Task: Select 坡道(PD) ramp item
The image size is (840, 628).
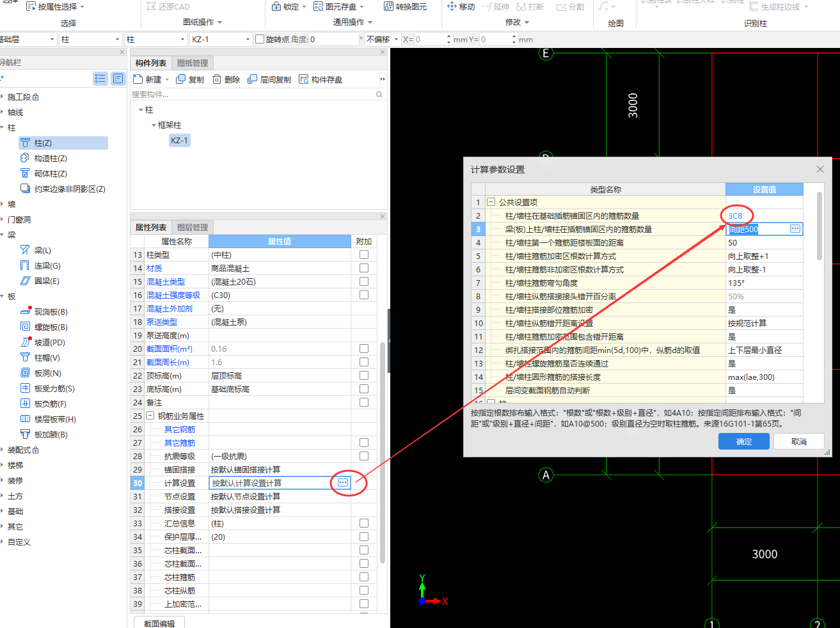Action: tap(43, 343)
